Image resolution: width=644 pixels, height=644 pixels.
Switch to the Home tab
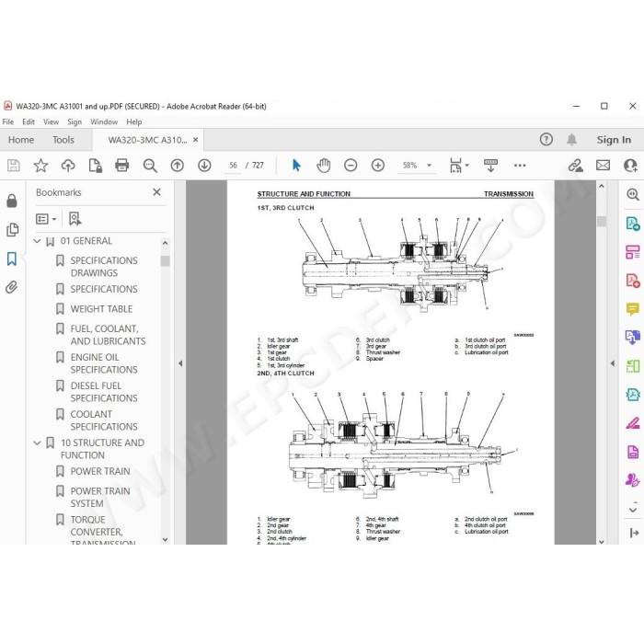[x=21, y=140]
